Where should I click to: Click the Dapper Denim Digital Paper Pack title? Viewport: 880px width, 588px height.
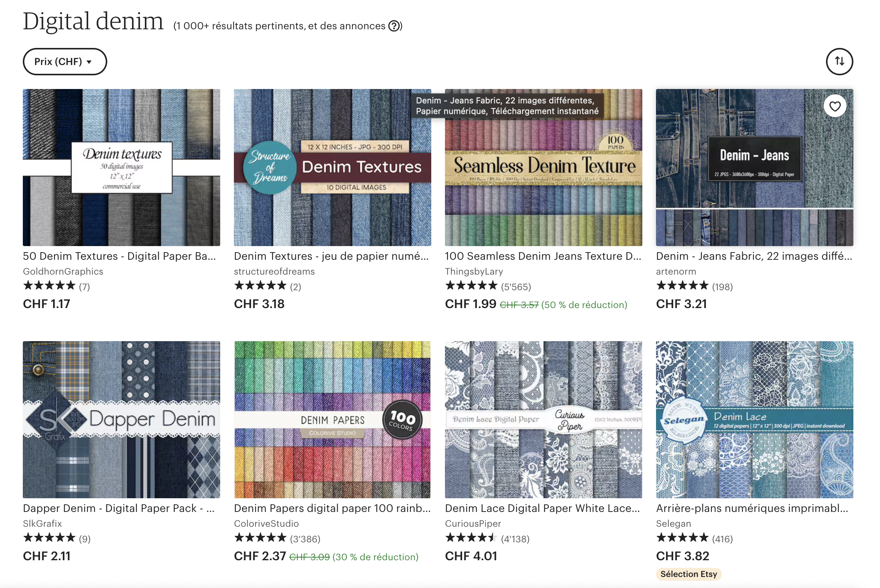pos(119,508)
